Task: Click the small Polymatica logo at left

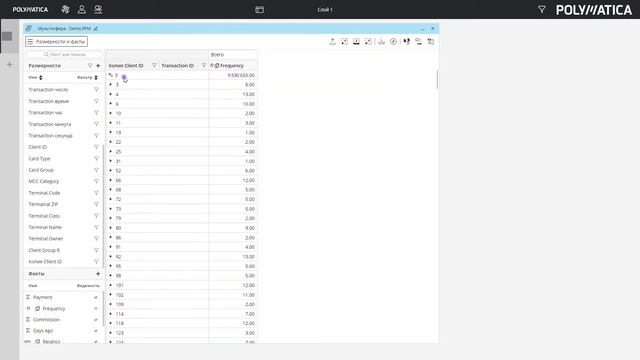Action: point(30,9)
